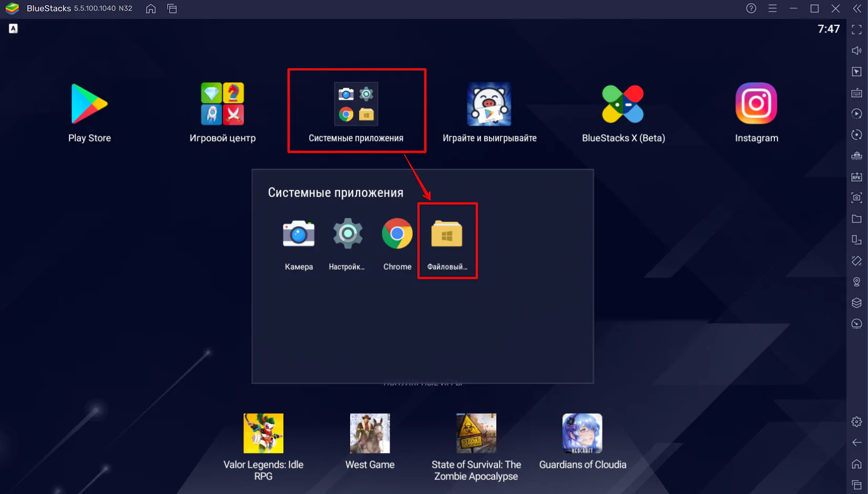Image resolution: width=868 pixels, height=494 pixels.
Task: Click the home tab in the title bar
Action: click(x=151, y=8)
